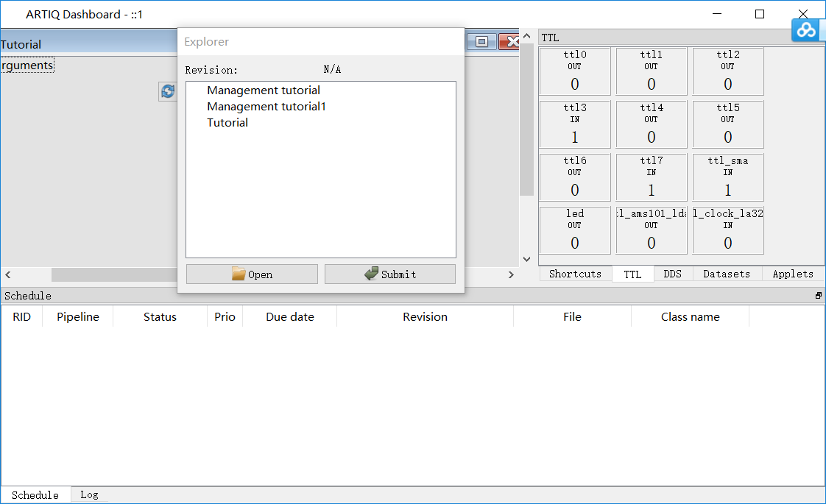Switch to the Applets tab
The image size is (826, 504).
point(793,274)
